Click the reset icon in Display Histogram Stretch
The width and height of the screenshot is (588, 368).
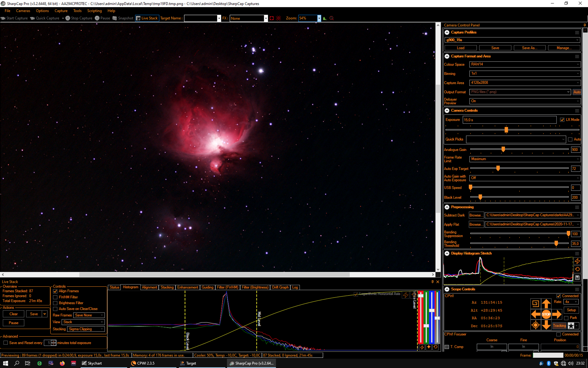577,269
